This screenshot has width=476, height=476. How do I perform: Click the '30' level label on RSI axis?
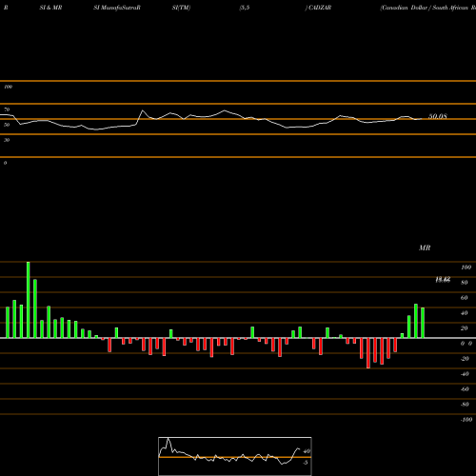coord(7,140)
